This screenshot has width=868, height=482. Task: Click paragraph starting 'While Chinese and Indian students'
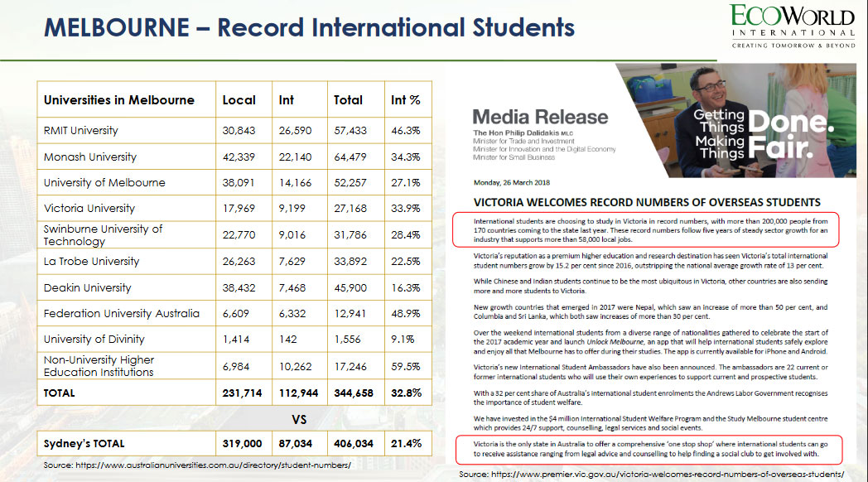(x=650, y=286)
